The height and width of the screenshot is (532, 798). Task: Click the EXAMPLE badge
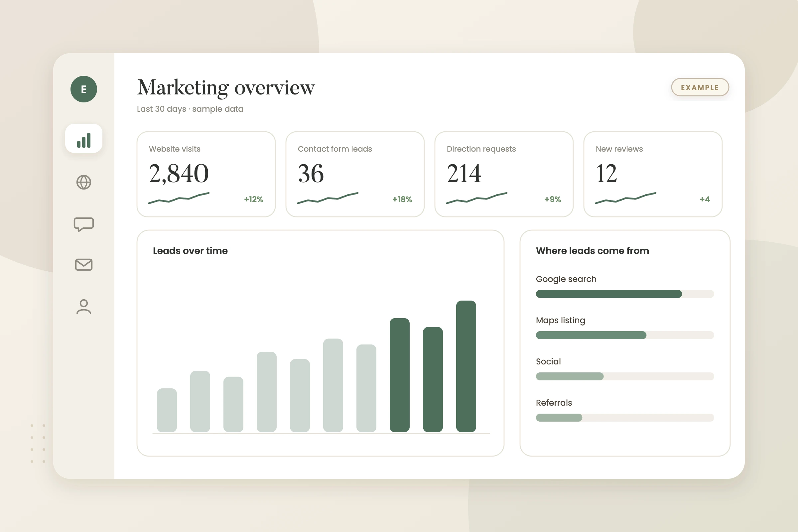coord(700,87)
